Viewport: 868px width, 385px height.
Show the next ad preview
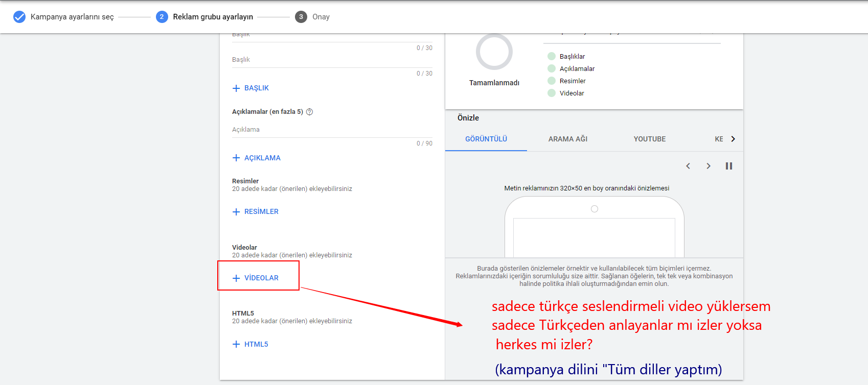pyautogui.click(x=709, y=166)
